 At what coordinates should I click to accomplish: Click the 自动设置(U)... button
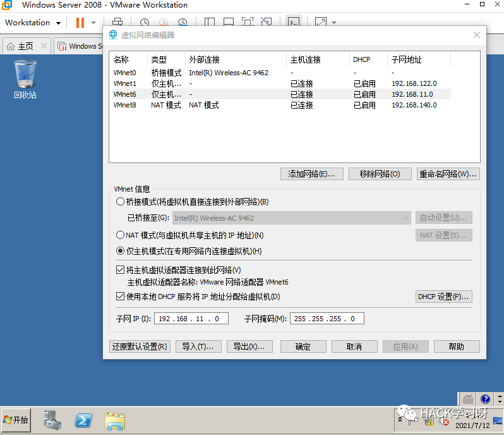[x=443, y=218]
